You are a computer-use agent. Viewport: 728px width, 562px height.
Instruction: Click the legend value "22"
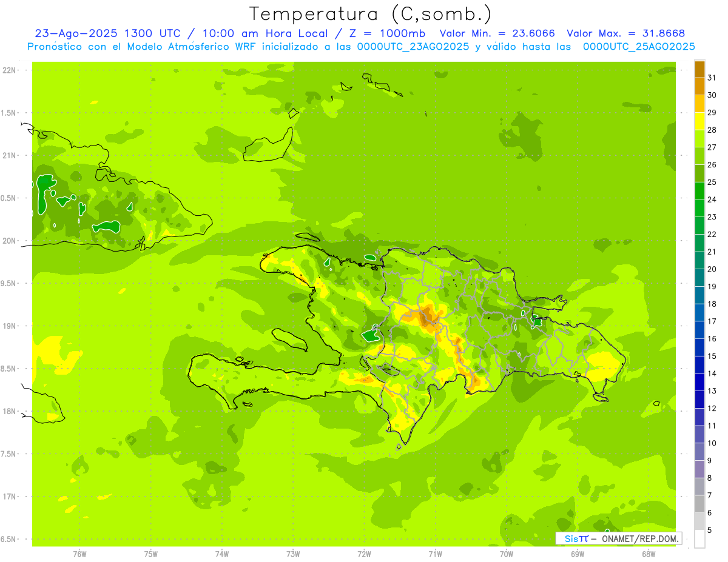712,235
